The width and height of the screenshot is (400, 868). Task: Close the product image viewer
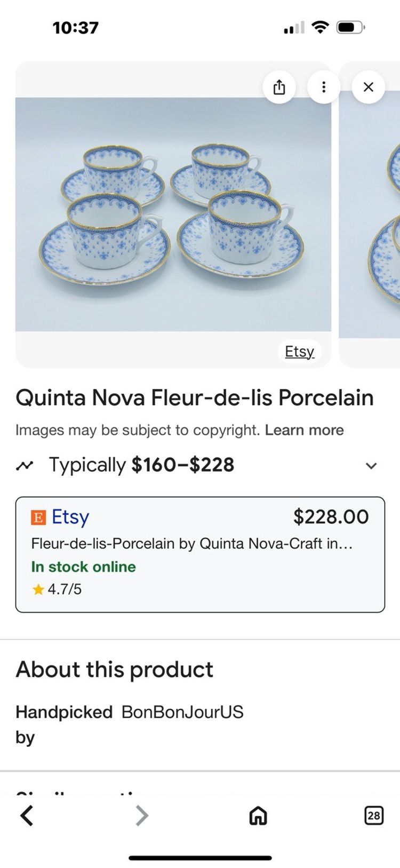point(368,87)
